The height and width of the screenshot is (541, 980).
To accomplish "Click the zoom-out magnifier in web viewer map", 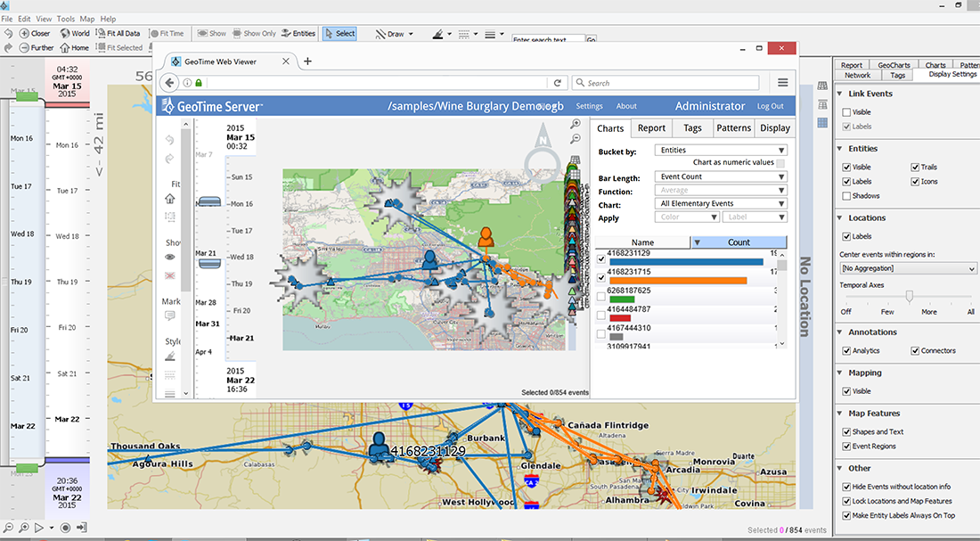I will coord(575,138).
